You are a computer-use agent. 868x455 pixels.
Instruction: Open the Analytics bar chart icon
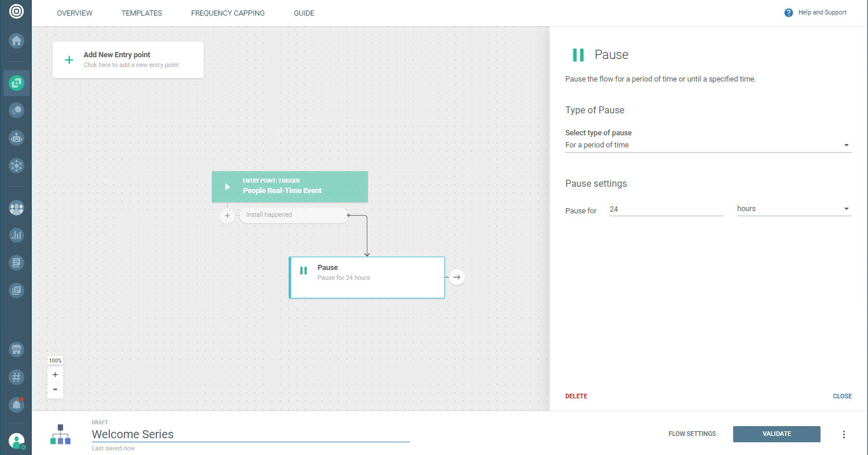pos(16,235)
